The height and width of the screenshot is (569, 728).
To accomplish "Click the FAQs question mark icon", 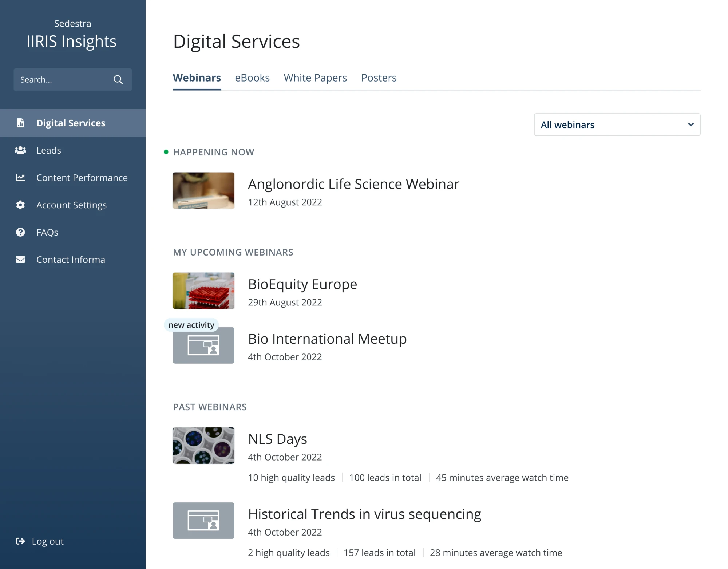I will [x=20, y=232].
